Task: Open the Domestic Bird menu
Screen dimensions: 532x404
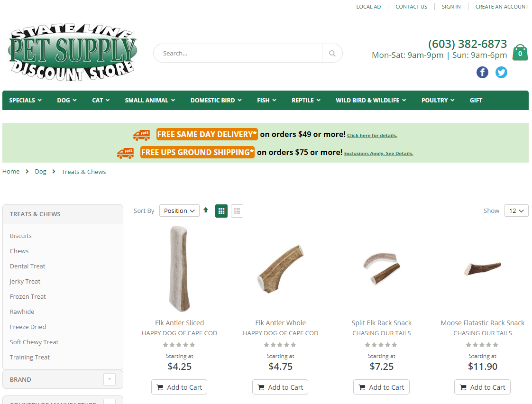Action: pyautogui.click(x=216, y=101)
